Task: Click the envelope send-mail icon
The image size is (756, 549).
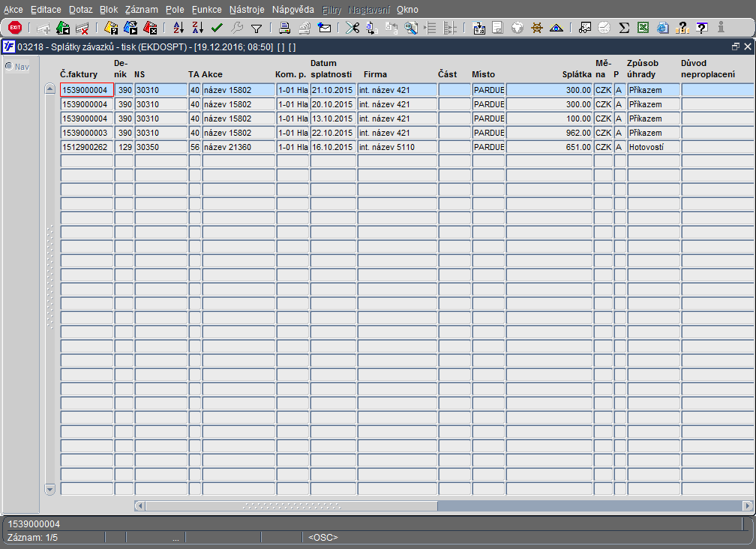Action: pyautogui.click(x=325, y=28)
